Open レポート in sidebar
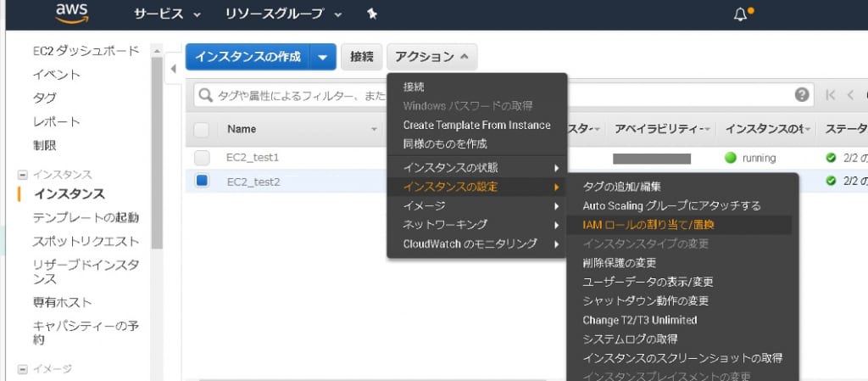This screenshot has height=381, width=868. (57, 122)
